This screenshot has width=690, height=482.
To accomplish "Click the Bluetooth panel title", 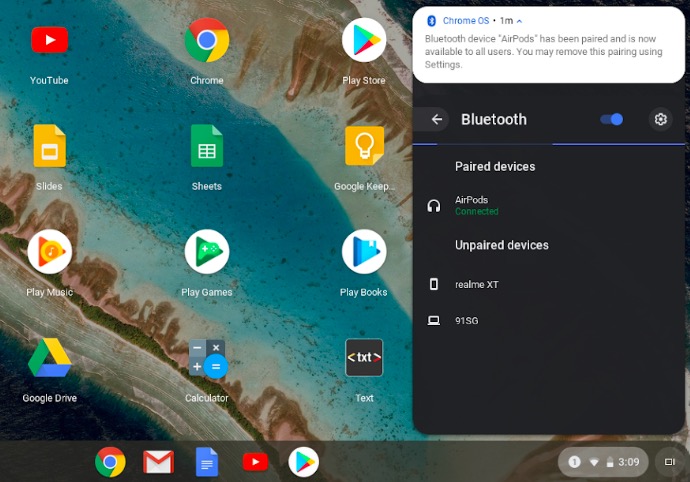I will [494, 119].
